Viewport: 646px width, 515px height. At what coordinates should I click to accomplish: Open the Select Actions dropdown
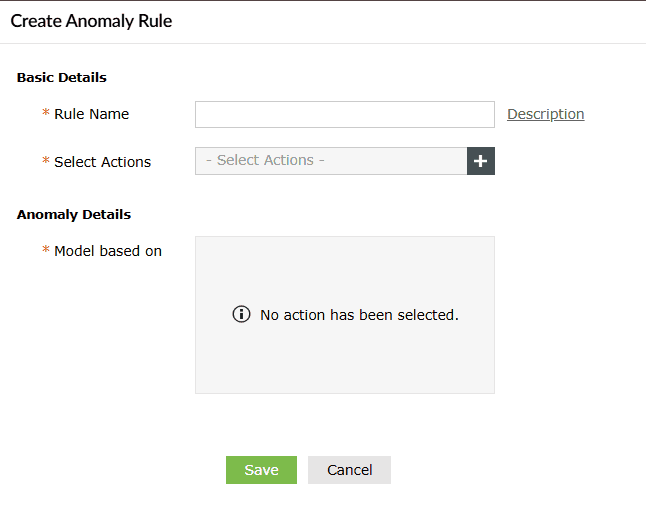pyautogui.click(x=331, y=161)
